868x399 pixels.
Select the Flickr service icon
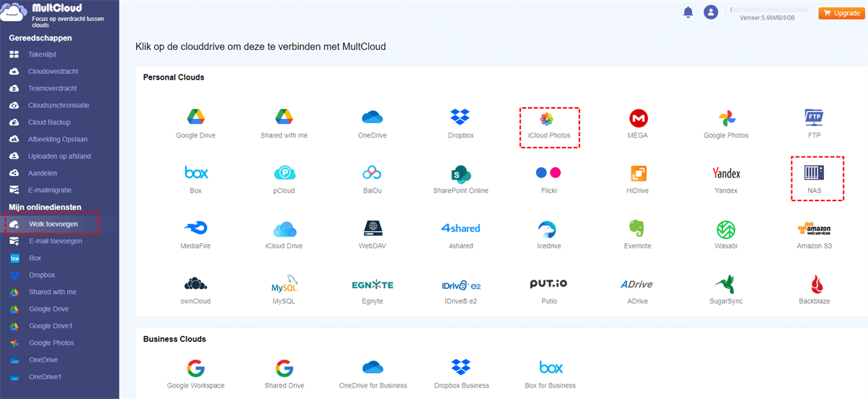[x=548, y=172]
